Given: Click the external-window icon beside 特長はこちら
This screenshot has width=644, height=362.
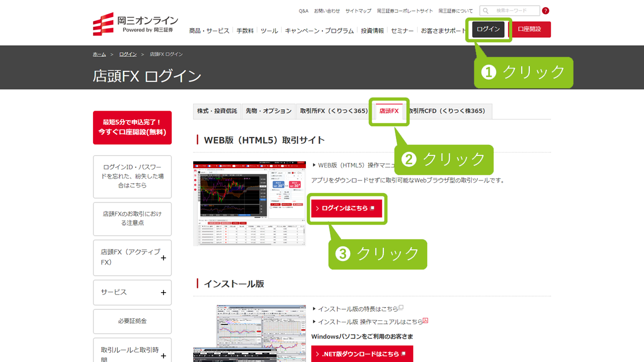Looking at the screenshot, I should [401, 308].
